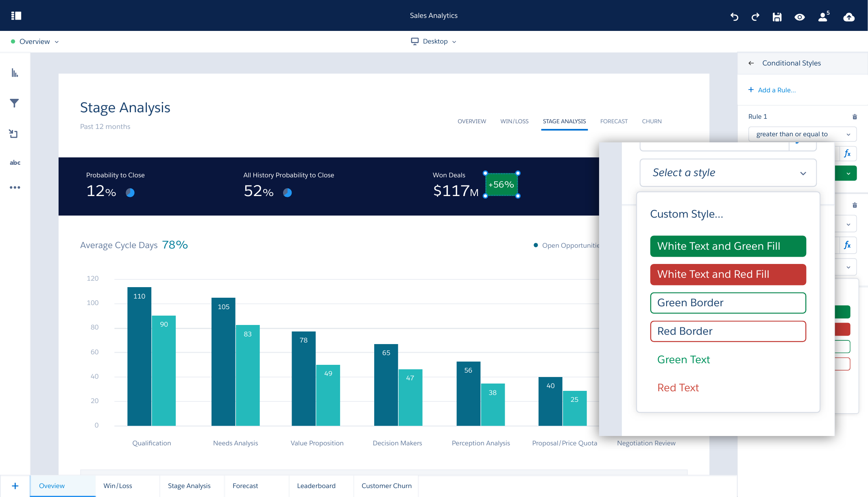The width and height of the screenshot is (868, 497).
Task: Click the Qualification bar labeled 110
Action: (x=139, y=356)
